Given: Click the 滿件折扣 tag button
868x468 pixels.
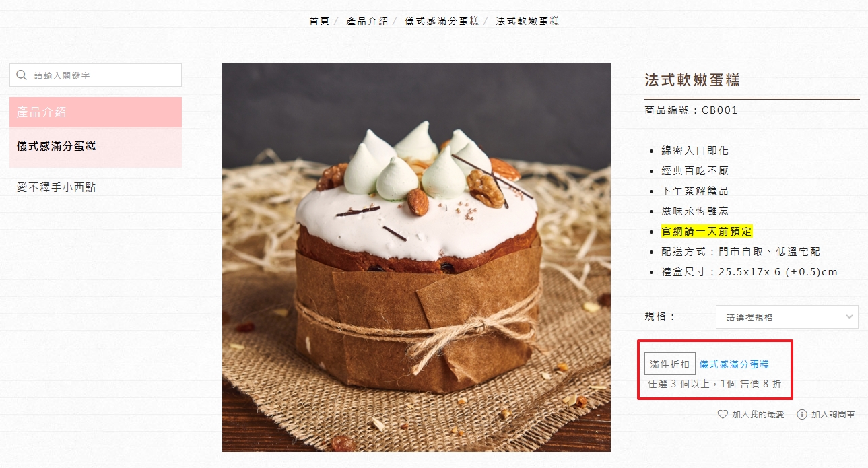Looking at the screenshot, I should (x=670, y=364).
